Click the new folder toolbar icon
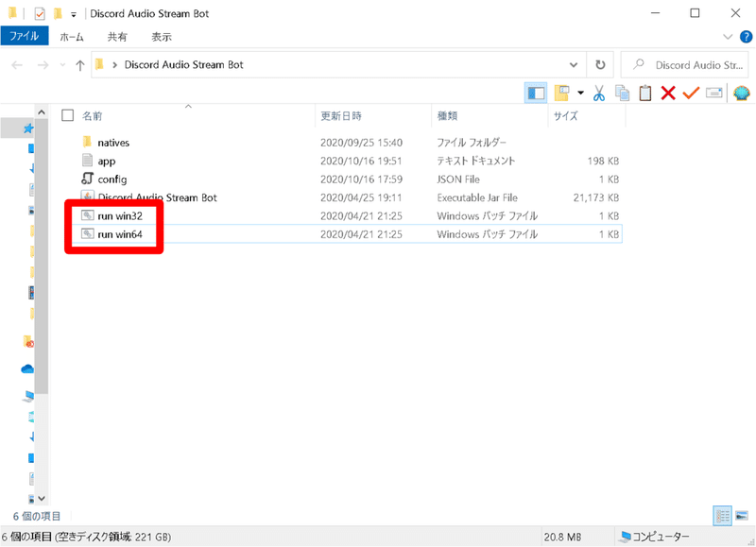The image size is (756, 547). pyautogui.click(x=561, y=93)
